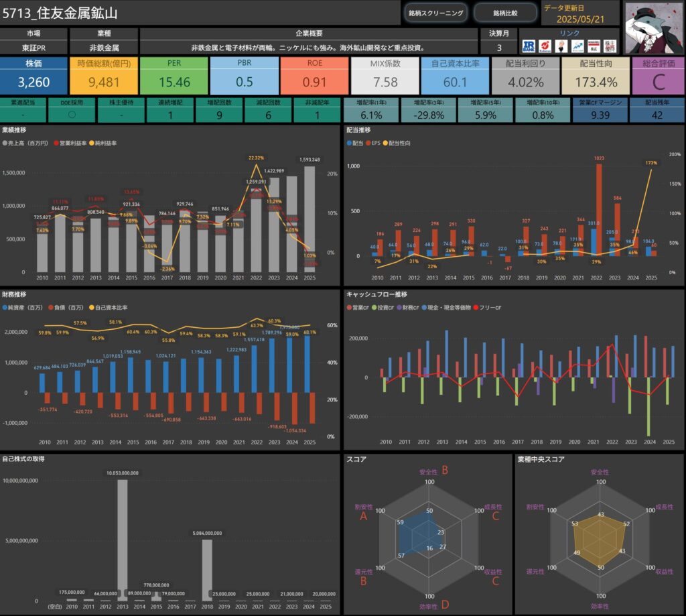
Task: Select the ROE value 0.91
Action: coord(315,82)
